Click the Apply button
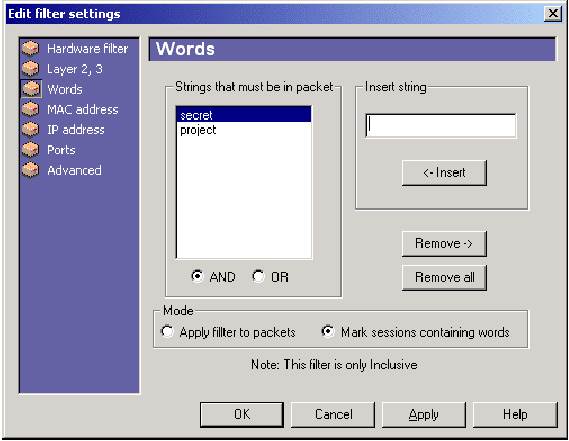 (x=424, y=414)
